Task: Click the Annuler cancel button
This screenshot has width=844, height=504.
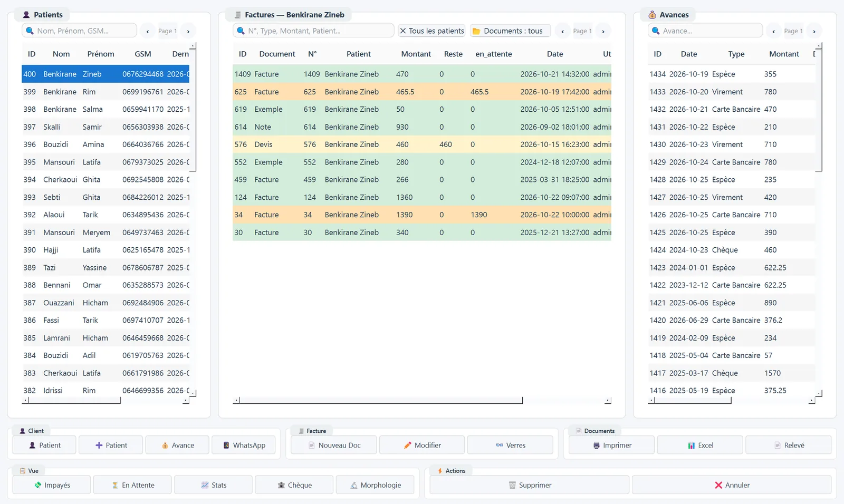Action: pos(732,485)
